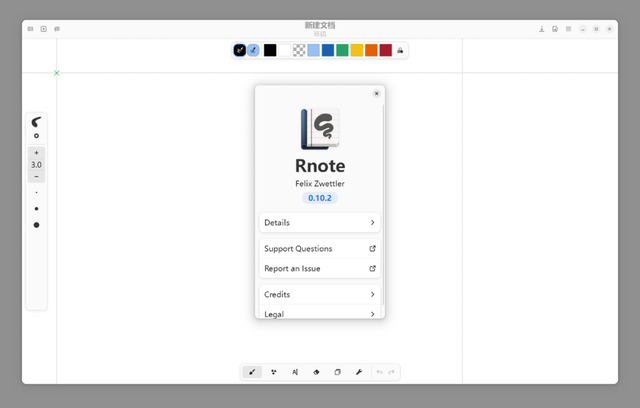
Task: Pick the orange color swatch
Action: tap(371, 50)
